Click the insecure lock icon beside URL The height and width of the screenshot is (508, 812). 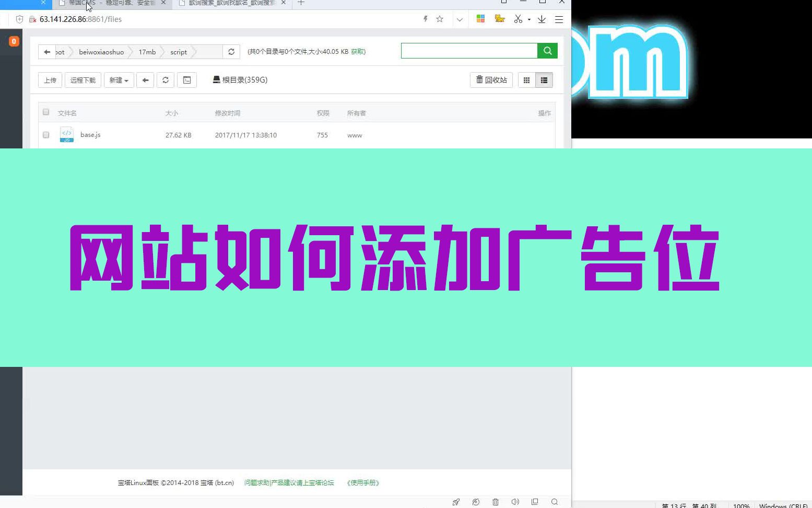point(32,19)
